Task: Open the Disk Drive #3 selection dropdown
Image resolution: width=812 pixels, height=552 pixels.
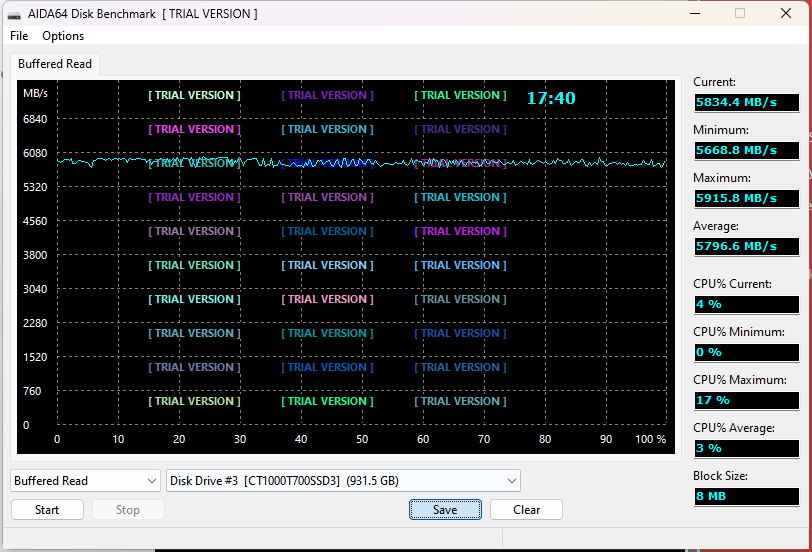Action: tap(343, 481)
